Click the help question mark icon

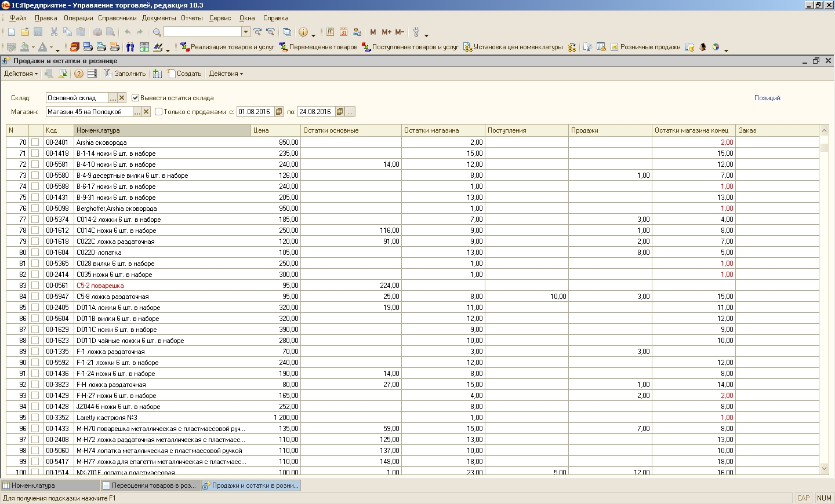click(78, 74)
